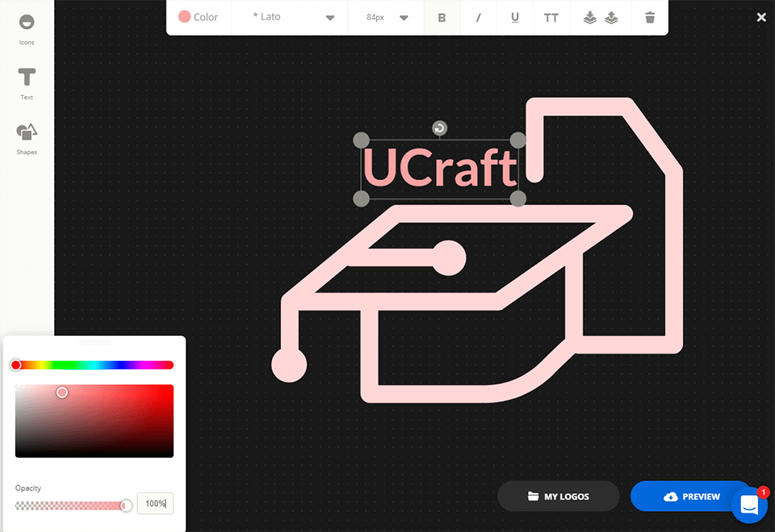Enable underline on the selected text
775x532 pixels.
click(514, 17)
